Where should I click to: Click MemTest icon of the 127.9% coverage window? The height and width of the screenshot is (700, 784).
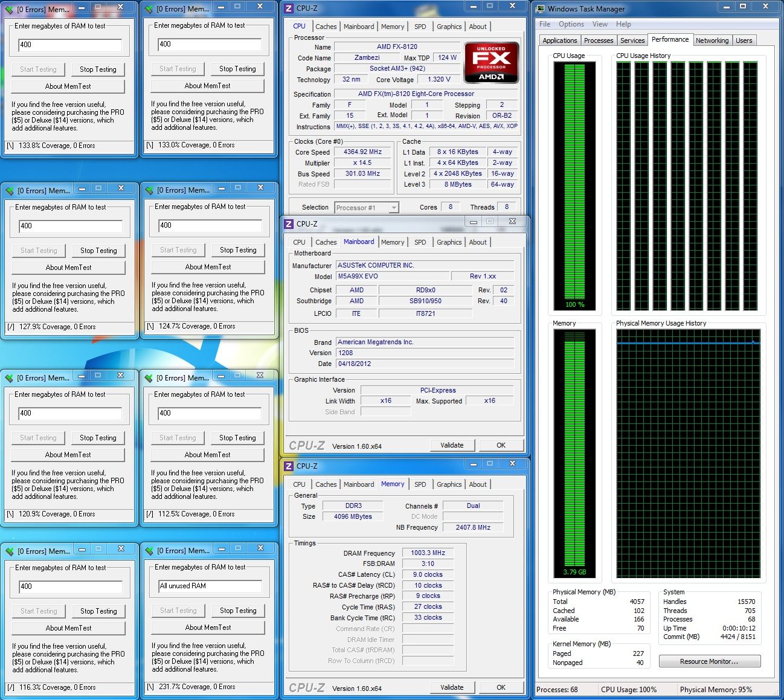pyautogui.click(x=9, y=191)
